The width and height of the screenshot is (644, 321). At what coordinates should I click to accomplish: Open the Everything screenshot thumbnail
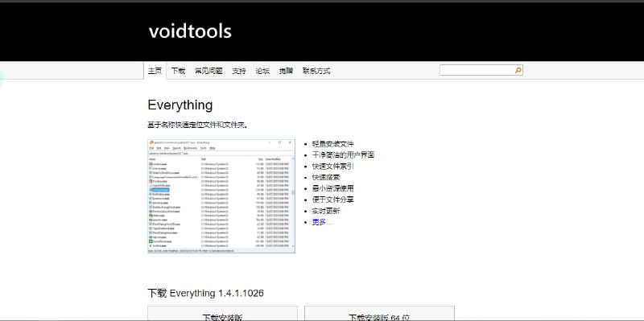(x=221, y=196)
